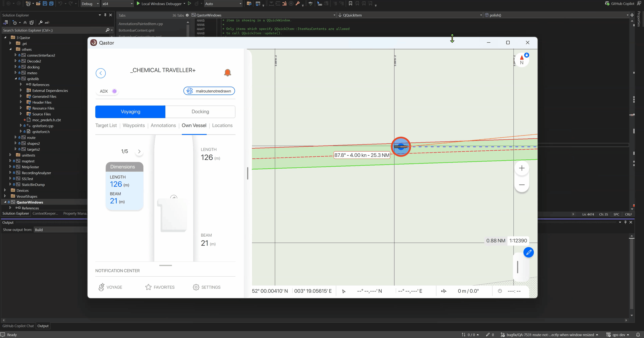Pin the Solution Explorer panel
The height and width of the screenshot is (338, 644).
(105, 15)
